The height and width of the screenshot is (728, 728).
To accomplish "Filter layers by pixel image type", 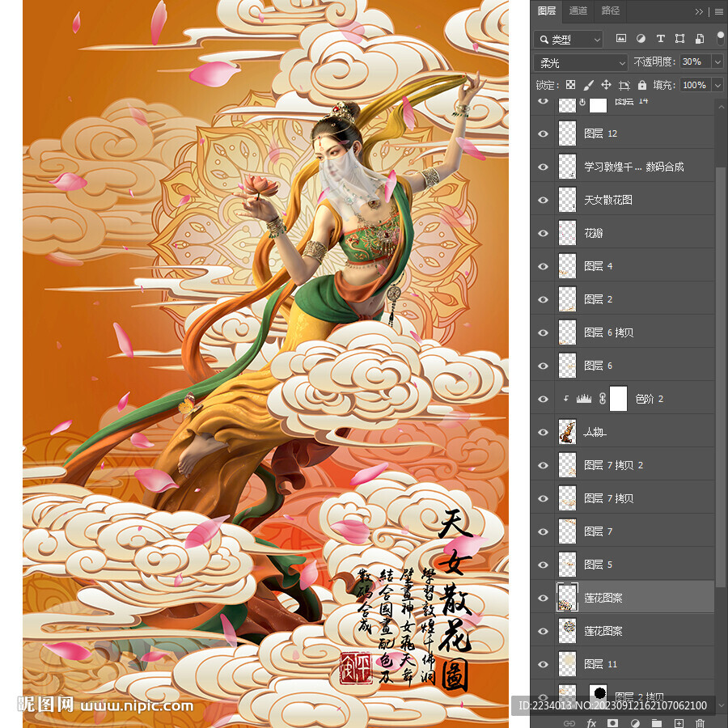I will tap(621, 39).
